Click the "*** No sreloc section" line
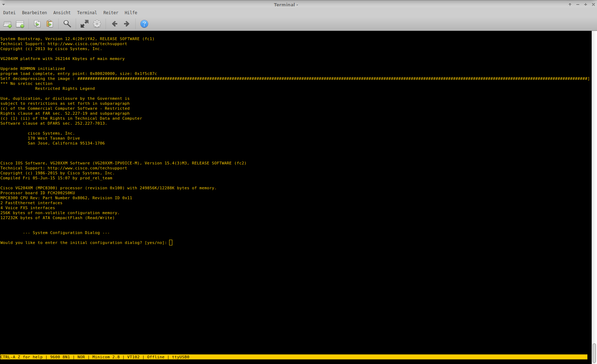This screenshot has width=597, height=364. [x=26, y=84]
